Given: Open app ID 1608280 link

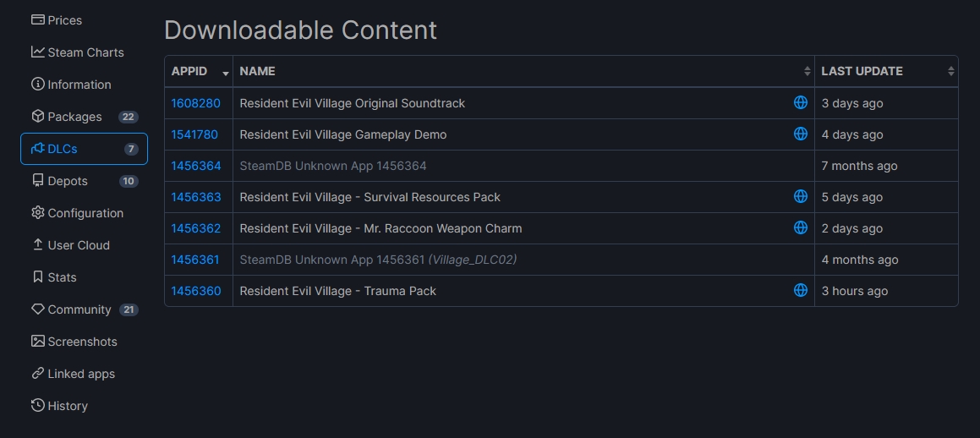Looking at the screenshot, I should (x=195, y=103).
